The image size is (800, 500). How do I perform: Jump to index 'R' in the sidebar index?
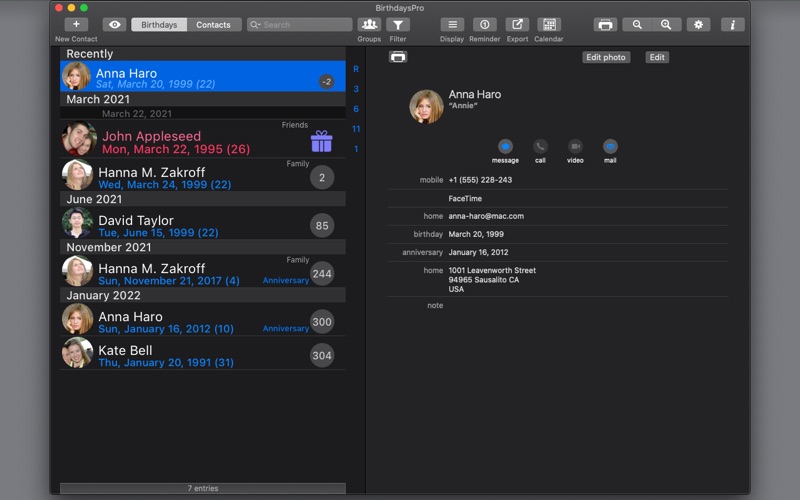pos(356,69)
